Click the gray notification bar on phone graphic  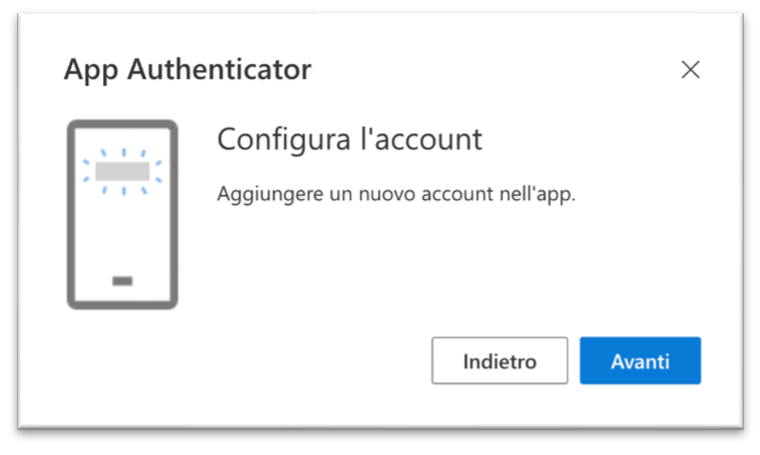pos(122,170)
